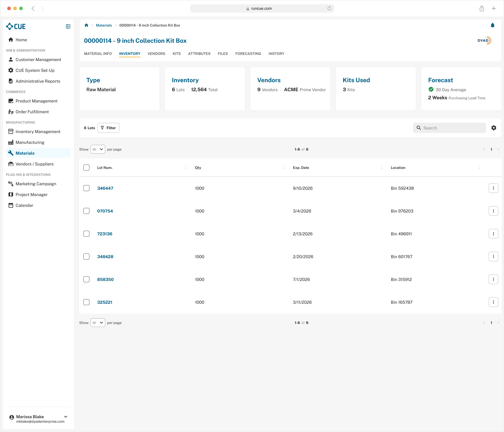
Task: Open row actions menu for lot 348428
Action: tap(493, 256)
